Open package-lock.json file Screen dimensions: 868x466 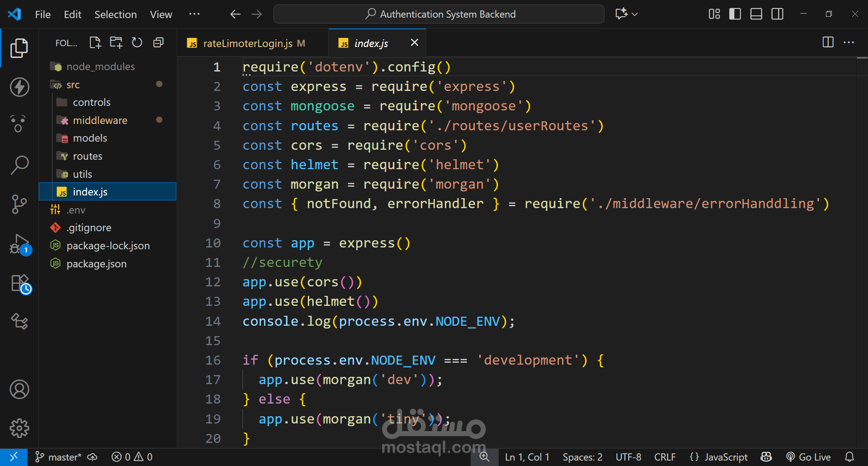[108, 246]
